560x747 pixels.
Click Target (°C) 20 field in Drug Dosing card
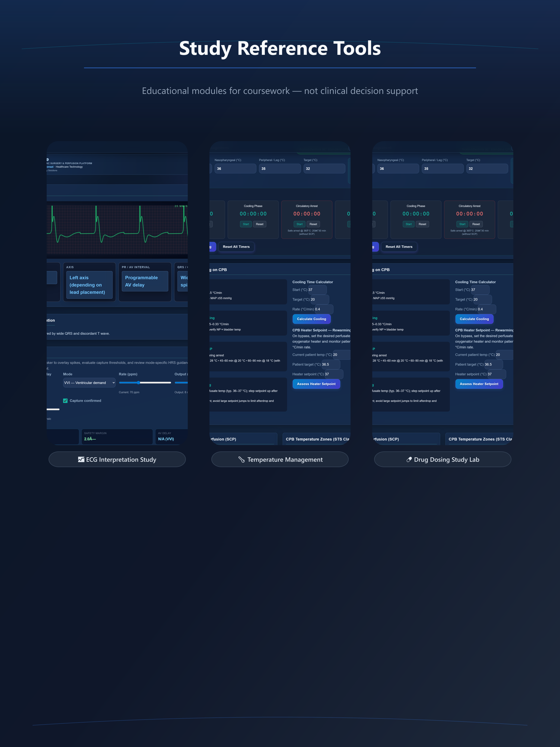(482, 300)
